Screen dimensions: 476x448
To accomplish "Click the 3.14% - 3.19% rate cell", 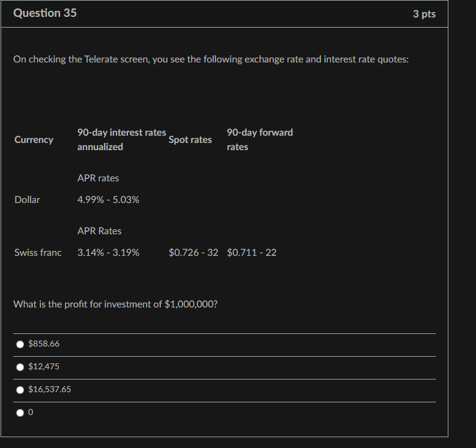I will [108, 252].
